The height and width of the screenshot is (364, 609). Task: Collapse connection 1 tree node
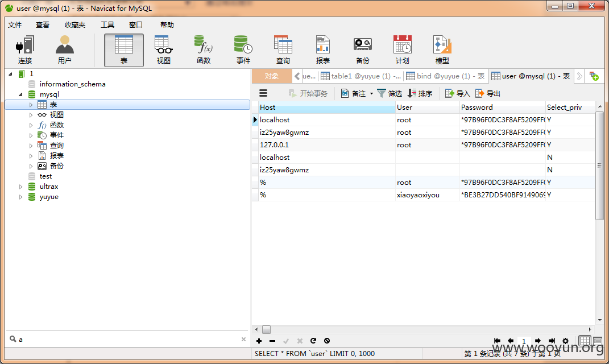[10, 73]
